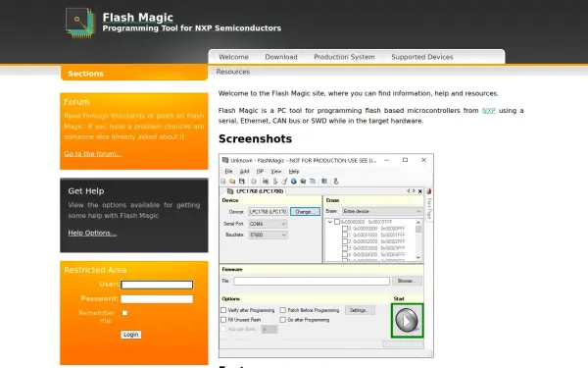Click the icon in the LPC1768 tab
Screen dimensions: 588x368
(x=230, y=191)
